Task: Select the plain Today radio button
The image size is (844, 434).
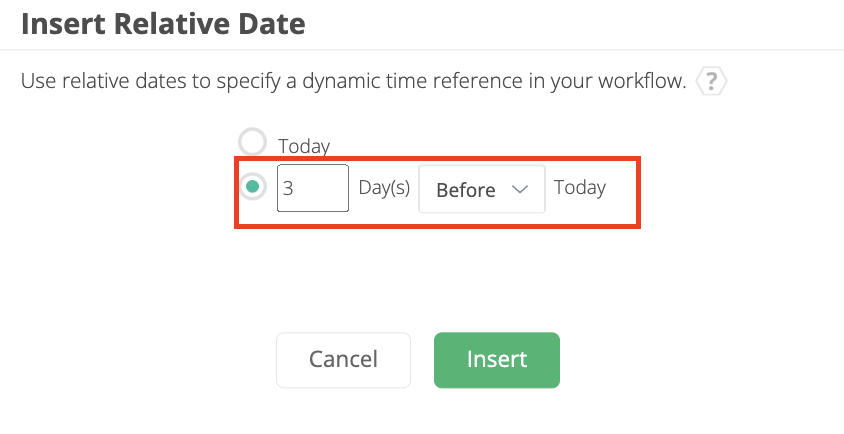Action: (x=253, y=142)
